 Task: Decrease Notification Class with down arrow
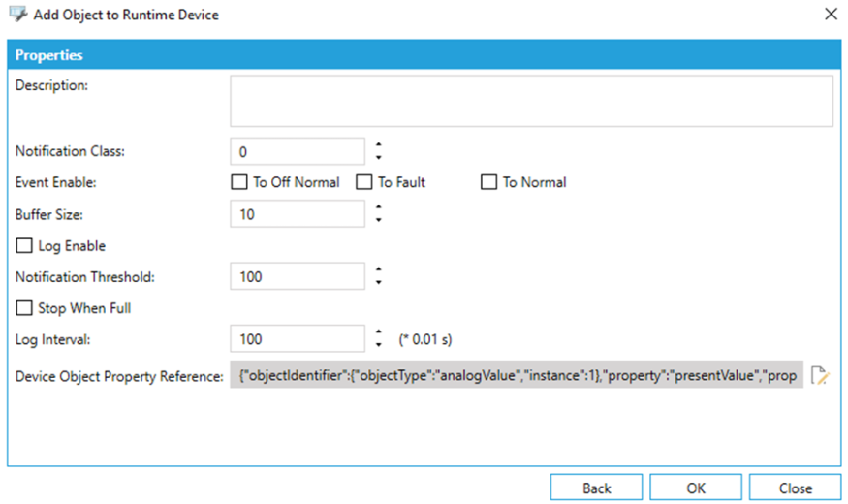378,157
